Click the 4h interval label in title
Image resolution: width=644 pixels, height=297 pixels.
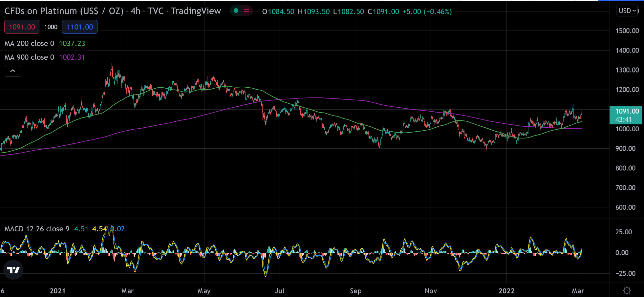click(x=136, y=11)
